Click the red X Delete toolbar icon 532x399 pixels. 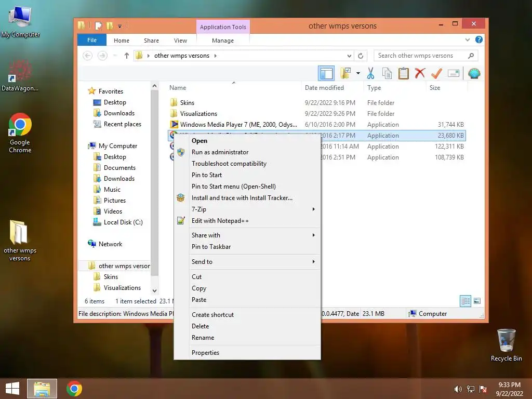420,73
